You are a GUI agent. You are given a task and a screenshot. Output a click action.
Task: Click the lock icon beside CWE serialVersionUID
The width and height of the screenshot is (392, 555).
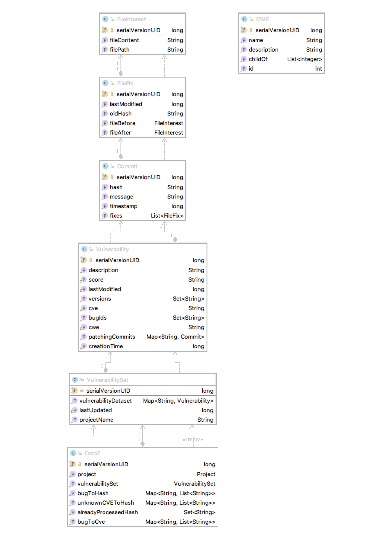[251, 30]
